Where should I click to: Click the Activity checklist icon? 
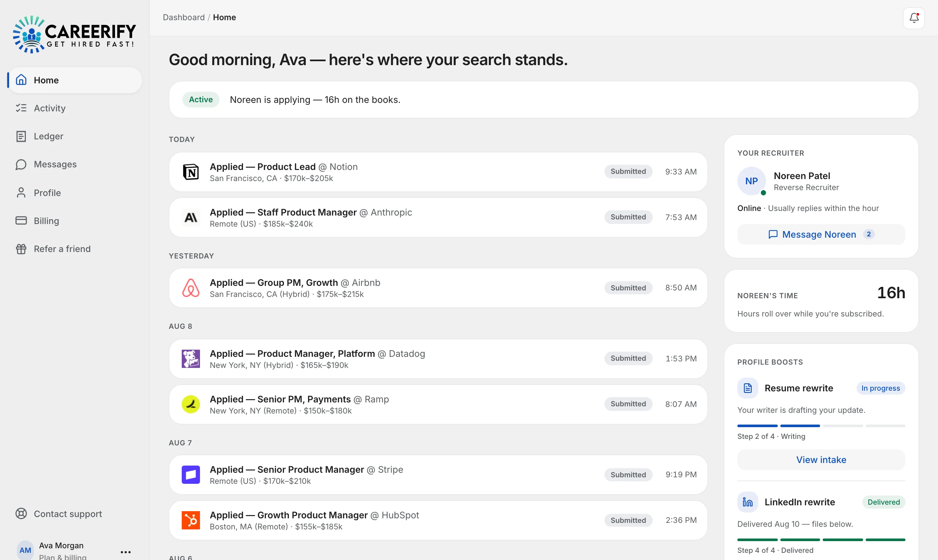click(21, 108)
